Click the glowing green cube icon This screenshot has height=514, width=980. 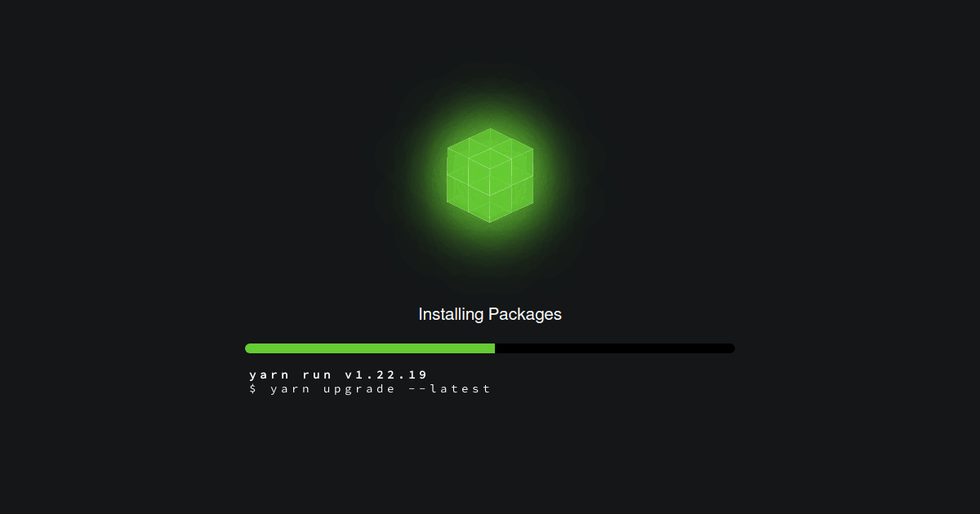coord(490,175)
